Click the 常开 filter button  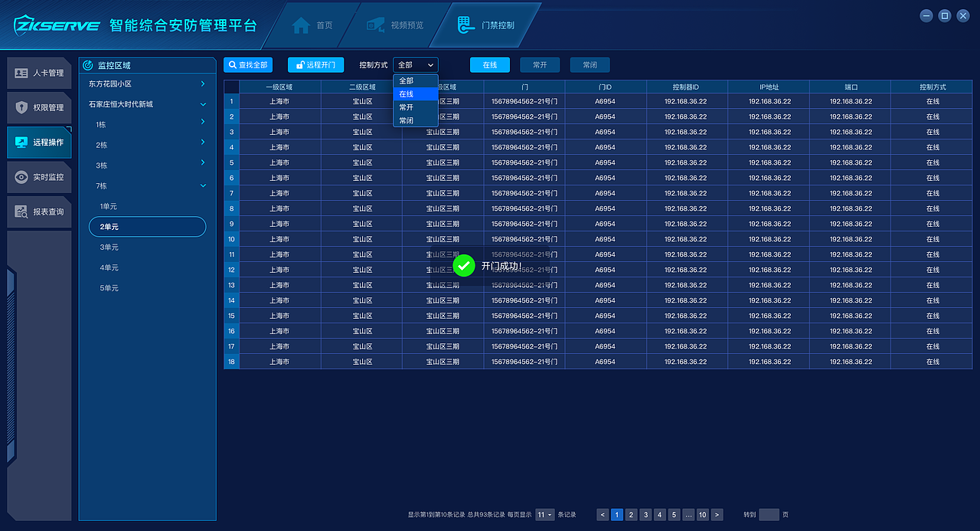coord(540,65)
